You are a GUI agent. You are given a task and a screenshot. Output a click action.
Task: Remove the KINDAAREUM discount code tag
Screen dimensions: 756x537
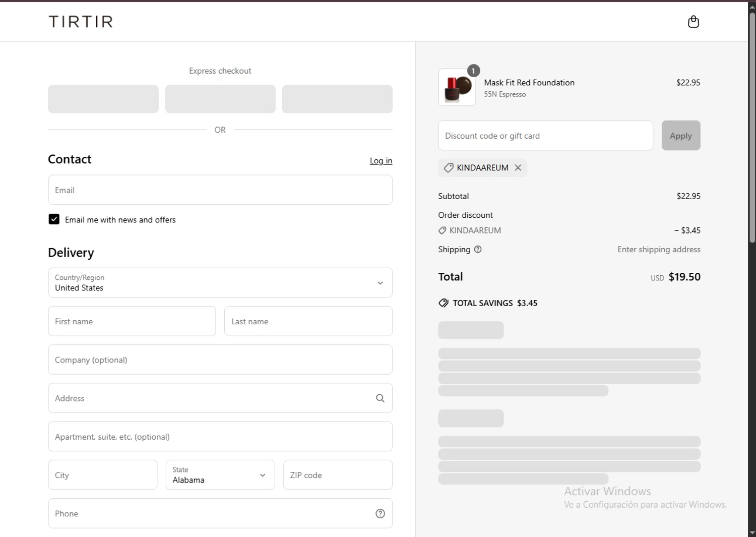click(x=518, y=168)
